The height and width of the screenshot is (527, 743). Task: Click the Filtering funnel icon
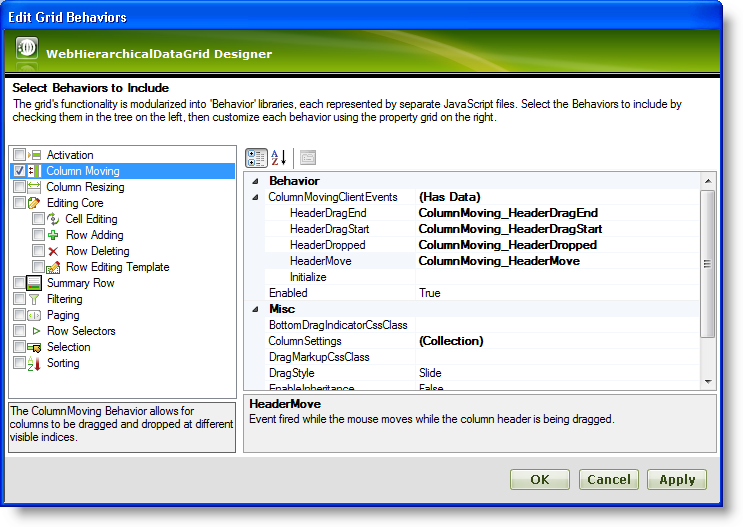(x=34, y=299)
